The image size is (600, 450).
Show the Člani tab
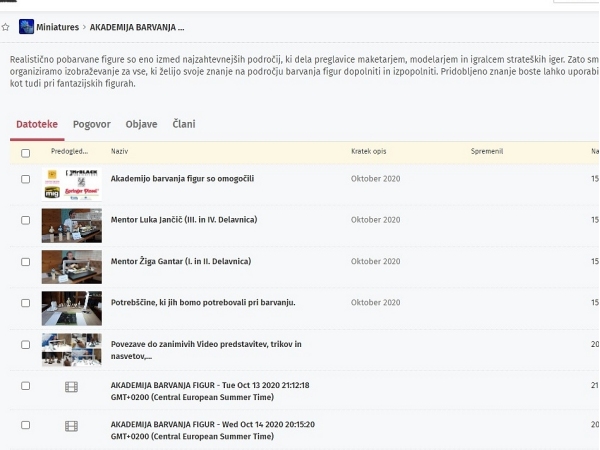pyautogui.click(x=184, y=125)
